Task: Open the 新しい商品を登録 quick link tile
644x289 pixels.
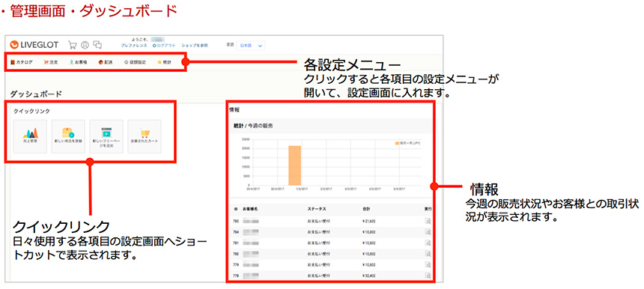Action: (68, 136)
